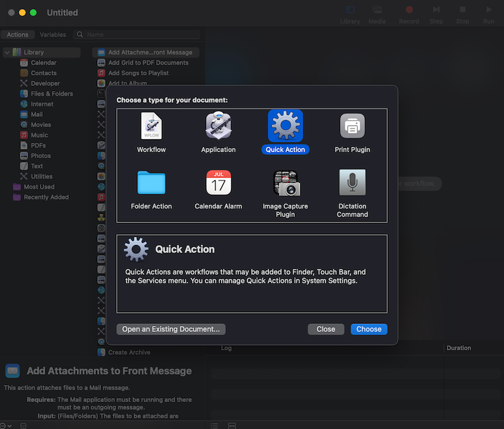Screen dimensions: 504x429
Task: Click the Choose button
Action: 369,329
